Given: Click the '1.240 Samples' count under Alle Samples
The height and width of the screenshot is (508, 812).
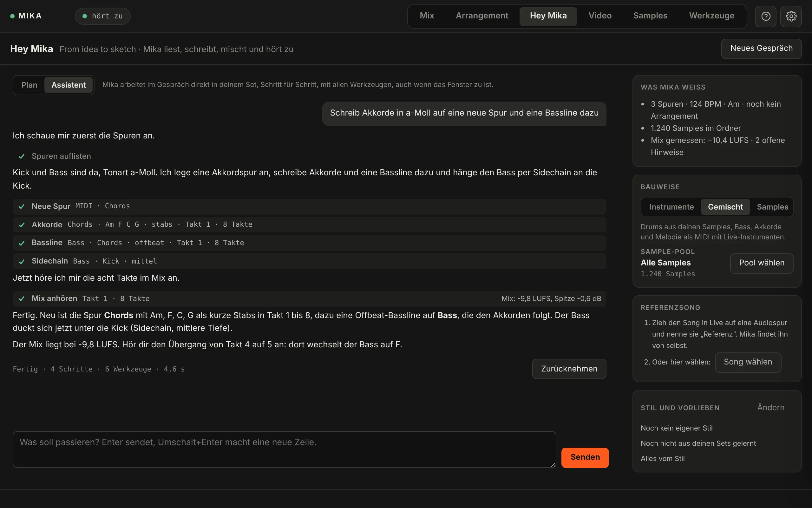Looking at the screenshot, I should pyautogui.click(x=668, y=274).
